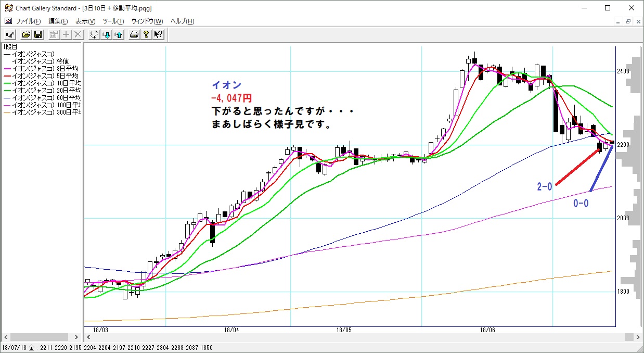
Task: Open the ツール(T) menu
Action: [113, 21]
